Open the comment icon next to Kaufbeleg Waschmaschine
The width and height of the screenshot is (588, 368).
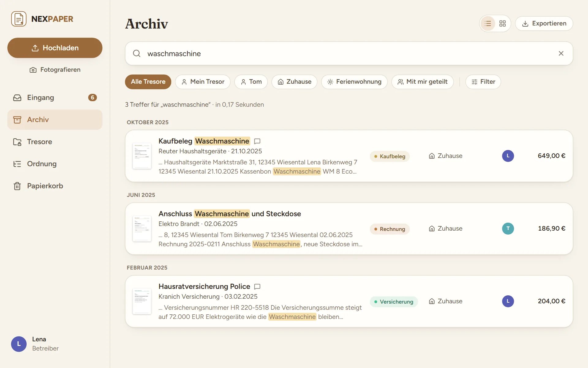click(x=257, y=141)
